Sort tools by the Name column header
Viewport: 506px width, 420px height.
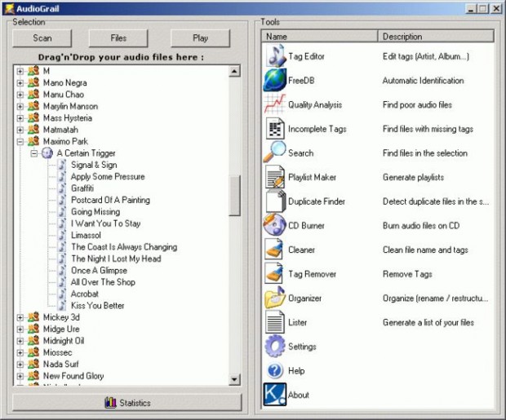[319, 37]
